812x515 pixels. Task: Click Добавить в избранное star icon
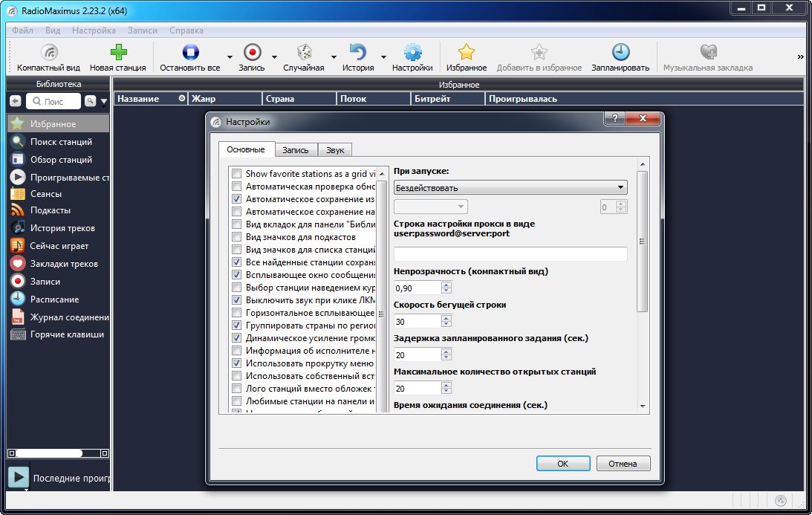click(x=539, y=52)
